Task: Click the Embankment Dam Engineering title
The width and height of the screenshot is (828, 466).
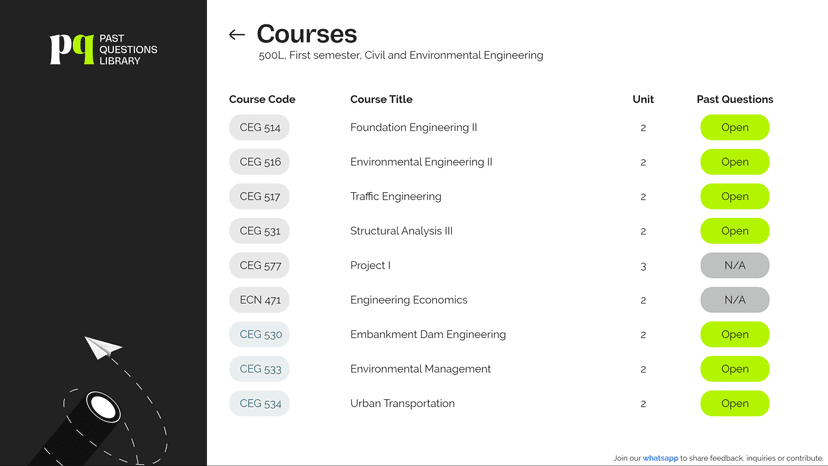Action: (428, 334)
